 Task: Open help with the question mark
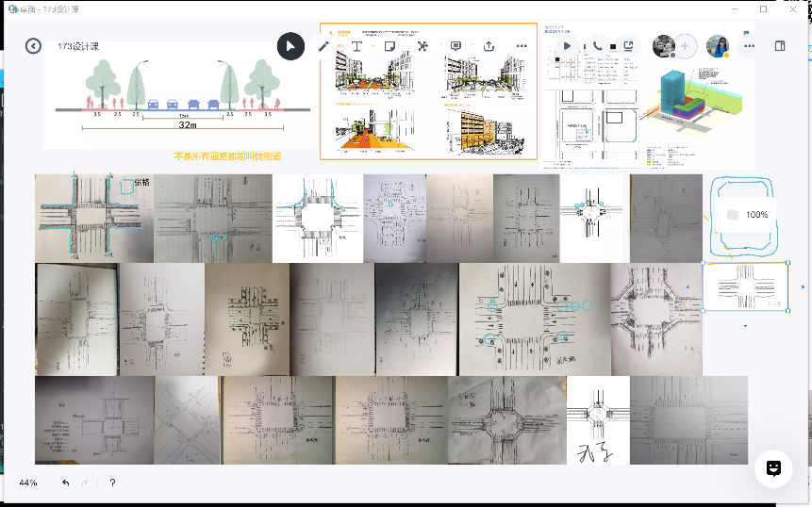tap(112, 482)
